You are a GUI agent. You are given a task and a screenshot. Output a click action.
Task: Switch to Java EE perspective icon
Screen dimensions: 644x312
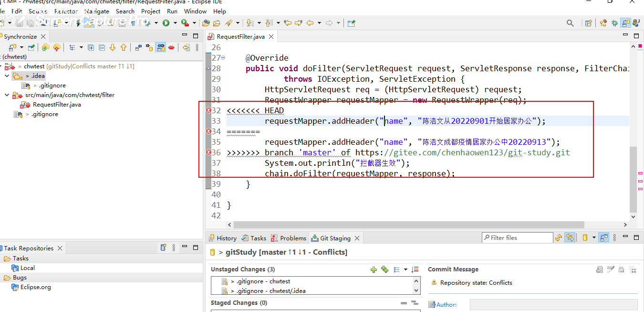[x=603, y=23]
